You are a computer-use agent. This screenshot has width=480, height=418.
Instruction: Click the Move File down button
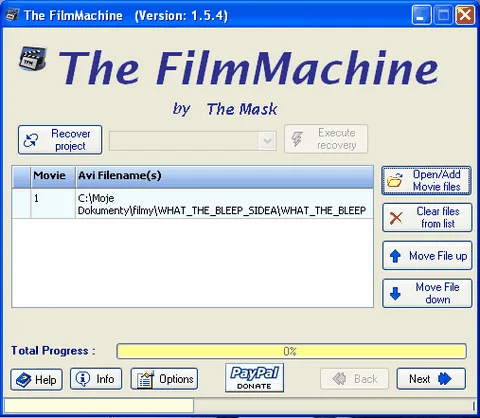pos(427,293)
